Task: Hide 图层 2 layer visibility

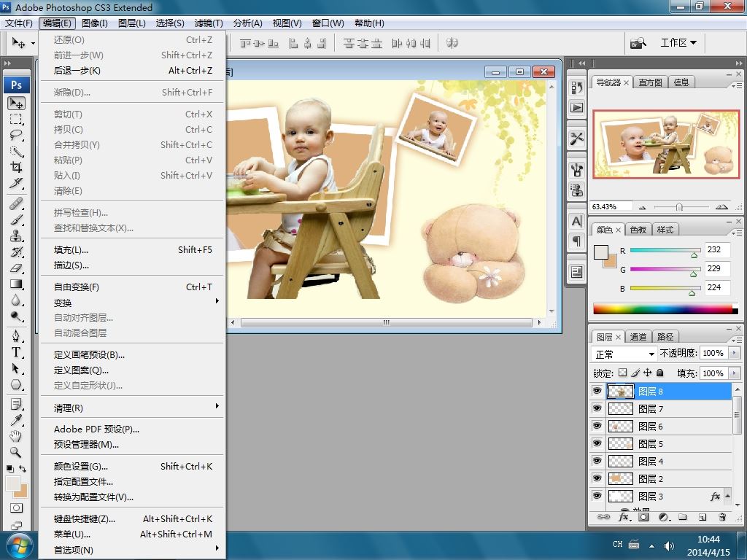Action: 597,478
